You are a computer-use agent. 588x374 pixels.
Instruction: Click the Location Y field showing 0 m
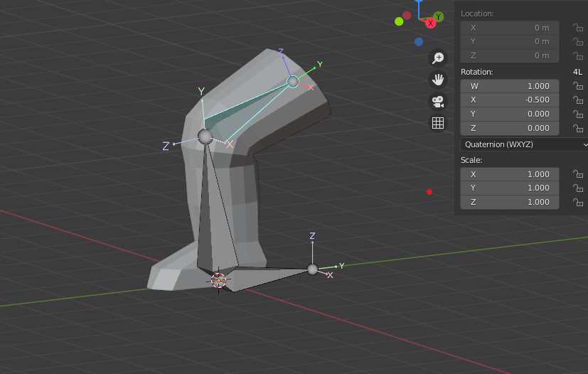point(510,42)
